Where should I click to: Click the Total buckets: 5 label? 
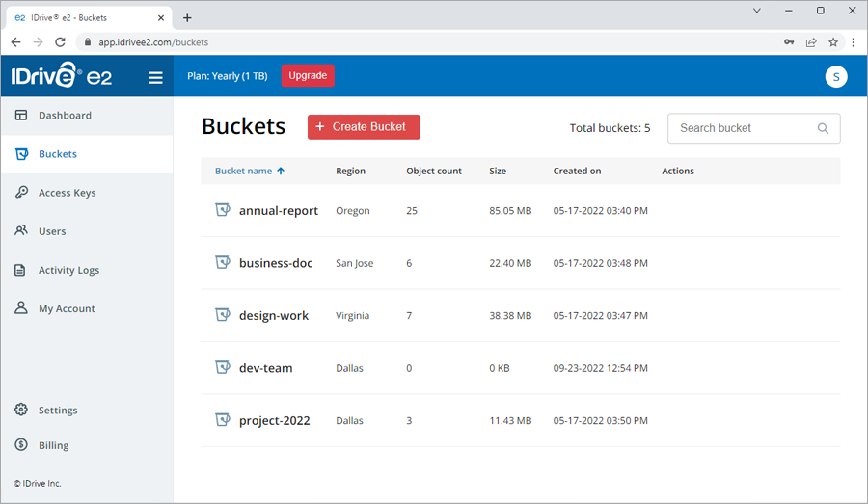(x=610, y=128)
